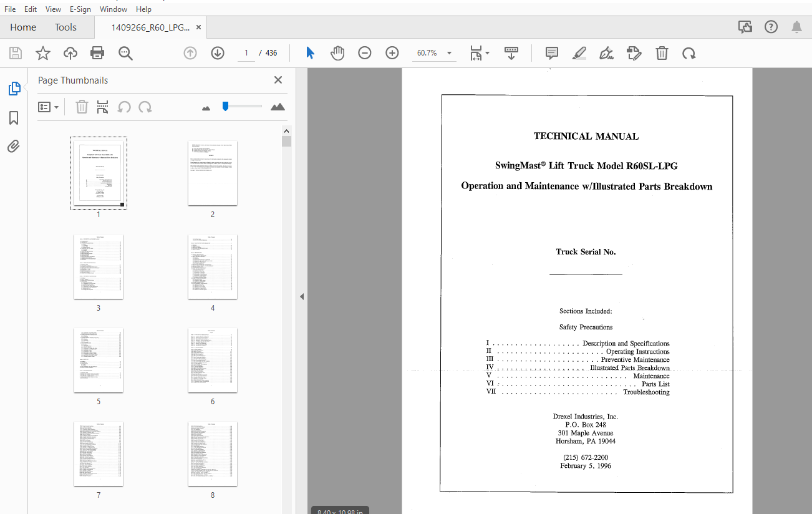Zoom in with the plus button
This screenshot has height=514, width=812.
pos(392,53)
